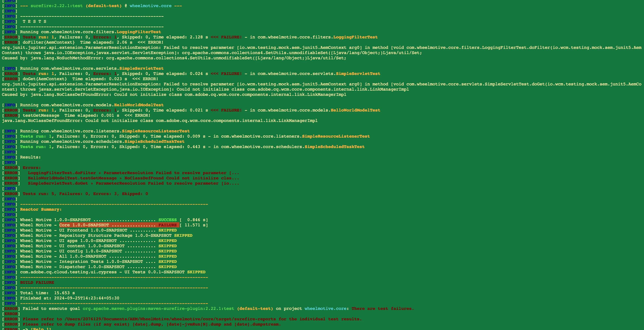The image size is (644, 330).
Task: Click the highlighted Core 1.0.0-SNAPSHOT FAILURE row
Action: point(119,225)
